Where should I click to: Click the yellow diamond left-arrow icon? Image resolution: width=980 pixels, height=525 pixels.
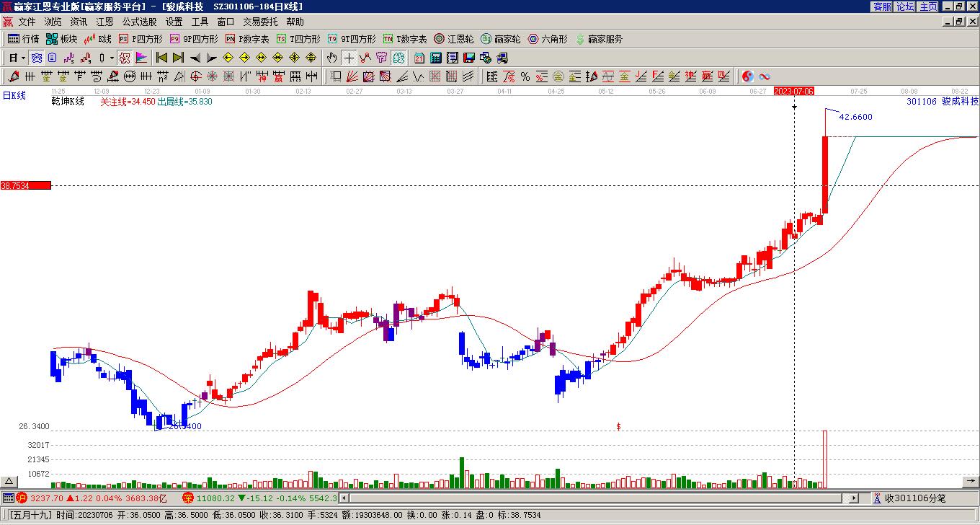pos(228,58)
